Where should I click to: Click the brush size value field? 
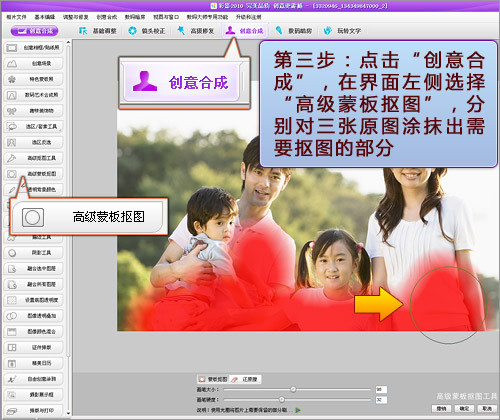point(381,389)
